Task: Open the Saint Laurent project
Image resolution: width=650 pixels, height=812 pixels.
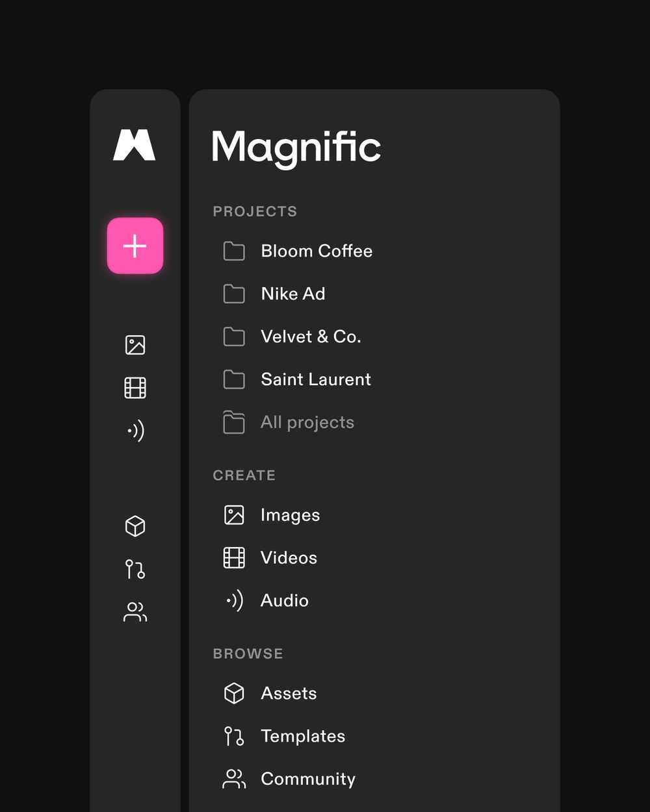Action: 316,379
